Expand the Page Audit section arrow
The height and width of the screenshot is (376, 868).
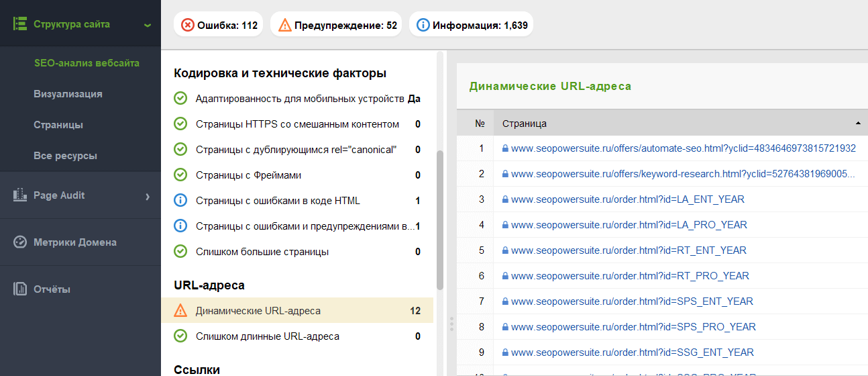[x=148, y=196]
